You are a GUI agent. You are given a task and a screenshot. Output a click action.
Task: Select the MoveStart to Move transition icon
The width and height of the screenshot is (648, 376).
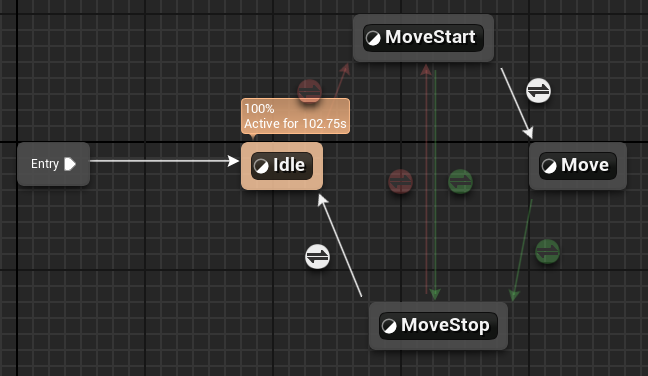[538, 90]
